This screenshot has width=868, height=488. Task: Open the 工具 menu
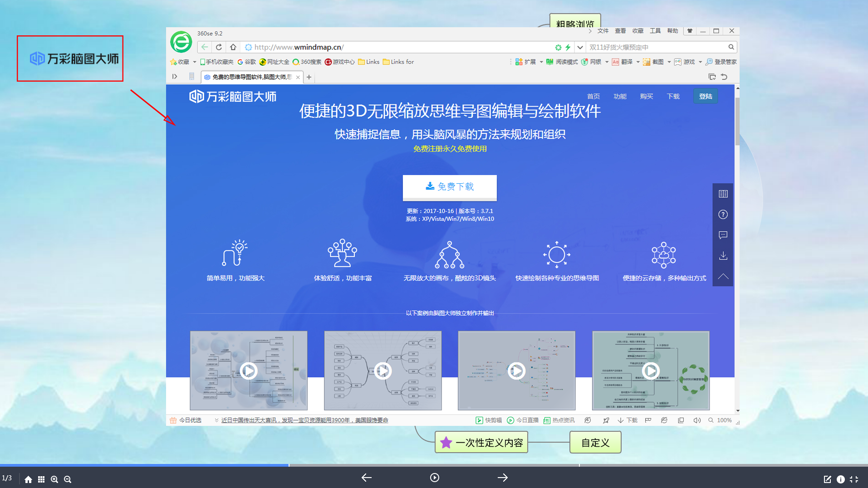point(655,31)
